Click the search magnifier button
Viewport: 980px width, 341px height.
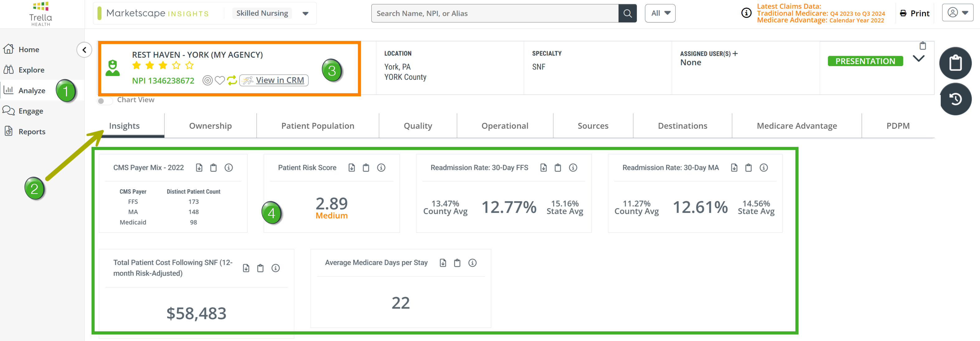click(x=627, y=13)
